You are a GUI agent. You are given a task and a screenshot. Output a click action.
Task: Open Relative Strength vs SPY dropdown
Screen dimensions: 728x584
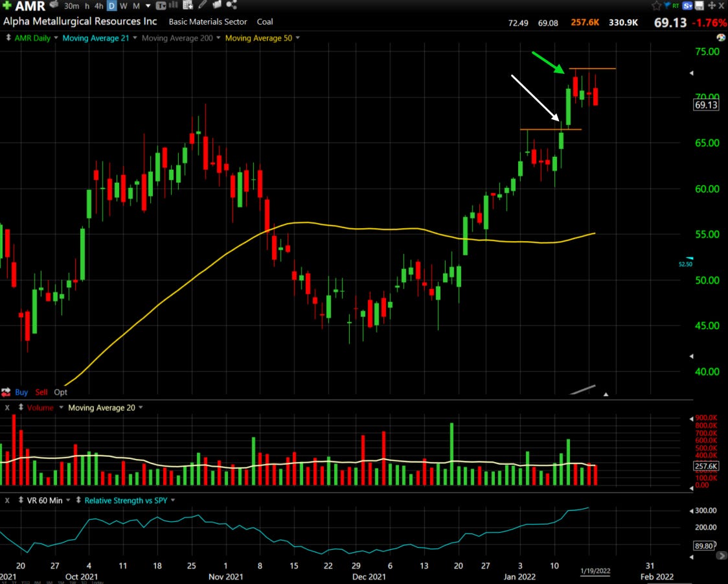click(x=173, y=500)
